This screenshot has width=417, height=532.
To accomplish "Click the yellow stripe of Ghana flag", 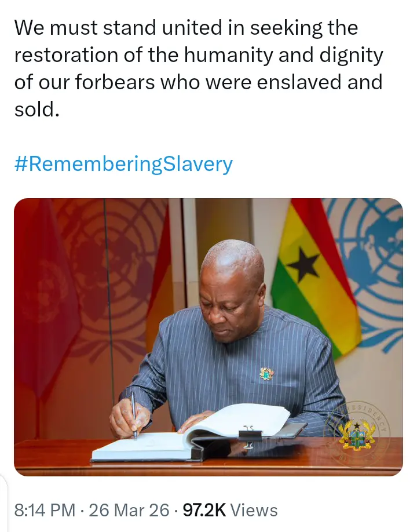I will (324, 301).
